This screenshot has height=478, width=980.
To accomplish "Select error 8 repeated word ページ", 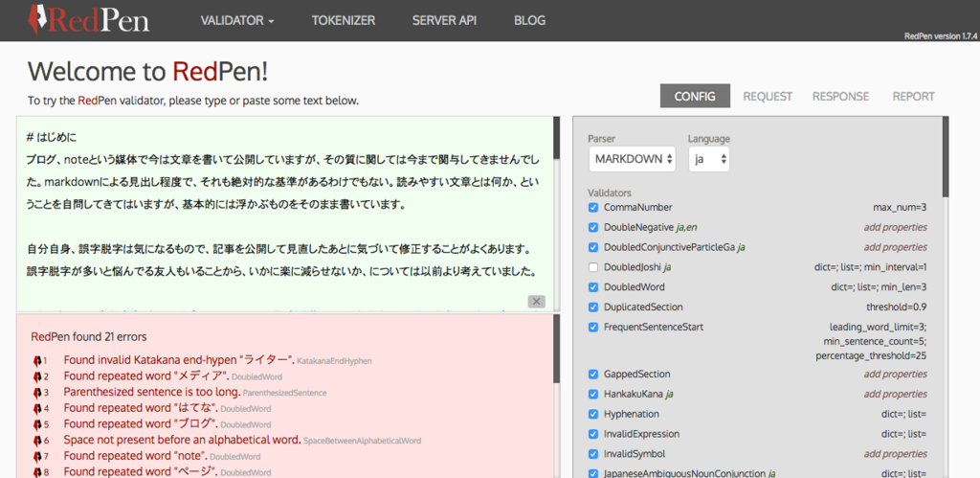I will point(141,472).
